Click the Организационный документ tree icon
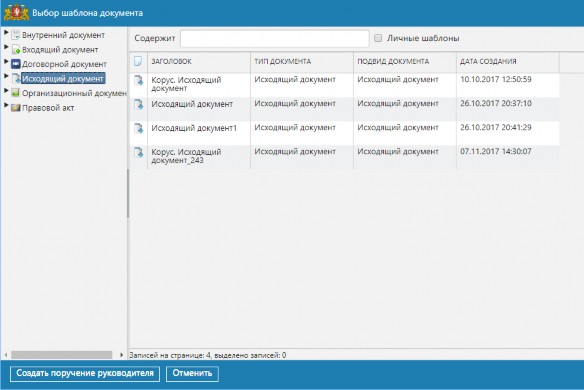 pos(15,93)
